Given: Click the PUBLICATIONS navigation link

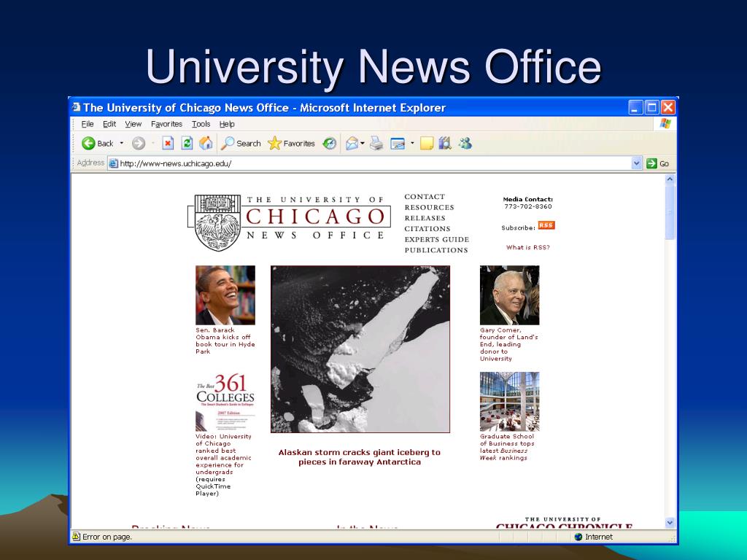Looking at the screenshot, I should click(x=436, y=251).
